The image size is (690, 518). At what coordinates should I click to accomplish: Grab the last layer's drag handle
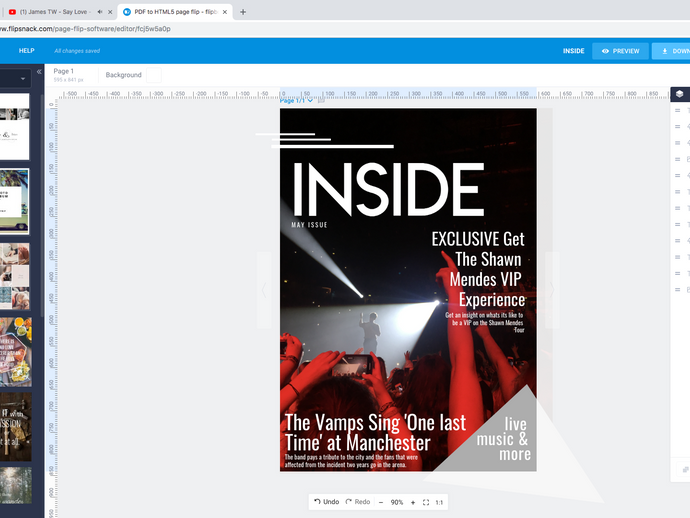pyautogui.click(x=678, y=290)
